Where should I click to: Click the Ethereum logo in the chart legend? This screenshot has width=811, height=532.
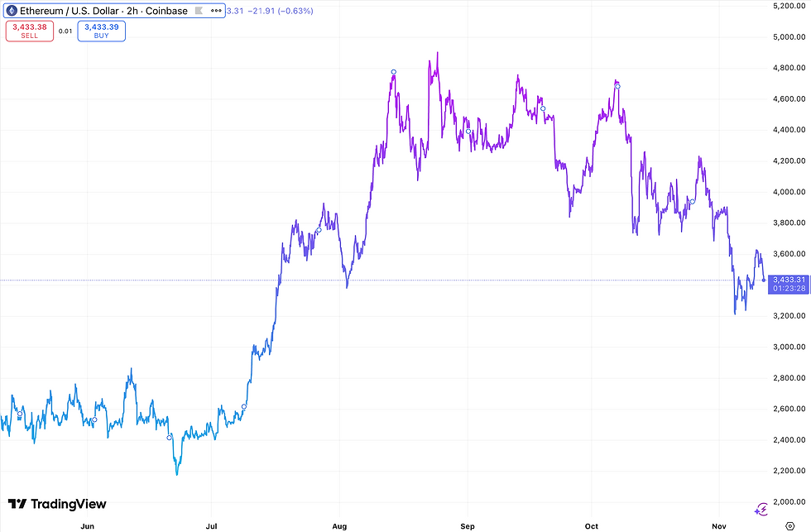pos(12,11)
